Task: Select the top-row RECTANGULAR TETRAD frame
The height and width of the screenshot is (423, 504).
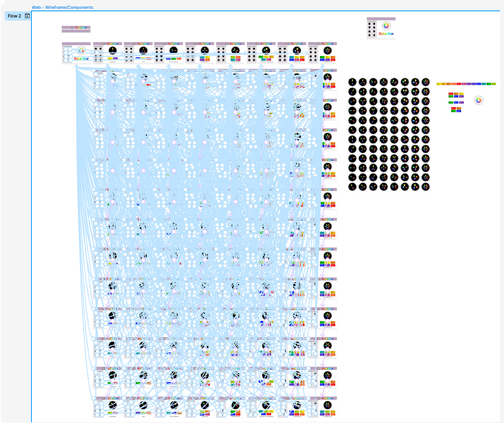Action: (230, 53)
